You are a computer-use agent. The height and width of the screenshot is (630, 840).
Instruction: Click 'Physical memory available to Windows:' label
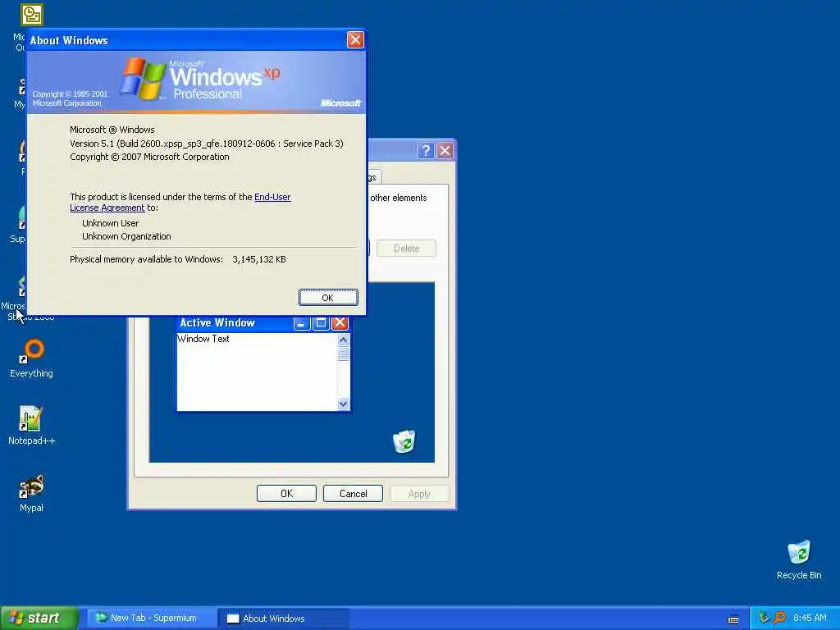pyautogui.click(x=146, y=259)
